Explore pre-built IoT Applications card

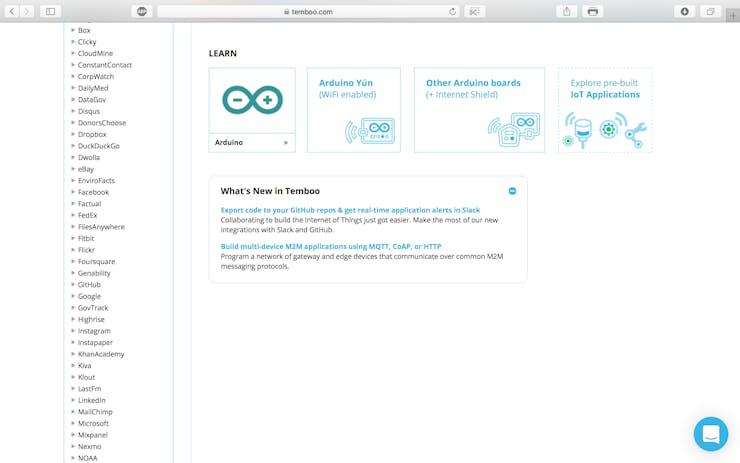tap(605, 110)
